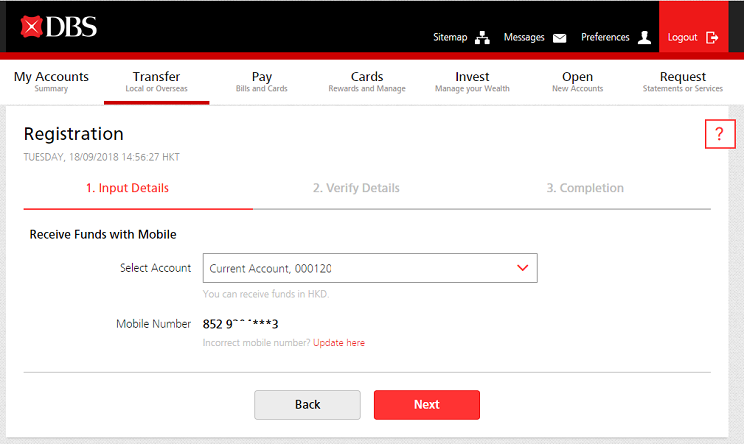The image size is (744, 444).
Task: Select the Transfer menu tab
Action: click(x=156, y=81)
